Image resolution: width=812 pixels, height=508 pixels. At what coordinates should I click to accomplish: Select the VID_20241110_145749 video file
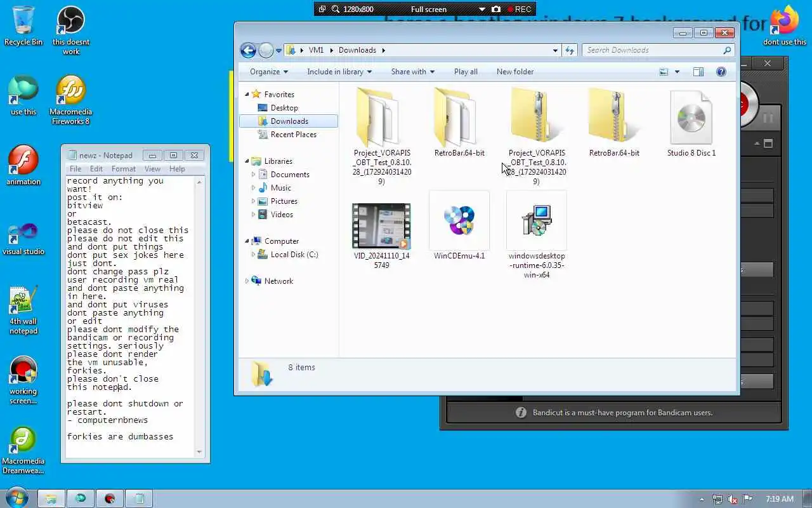coord(382,235)
